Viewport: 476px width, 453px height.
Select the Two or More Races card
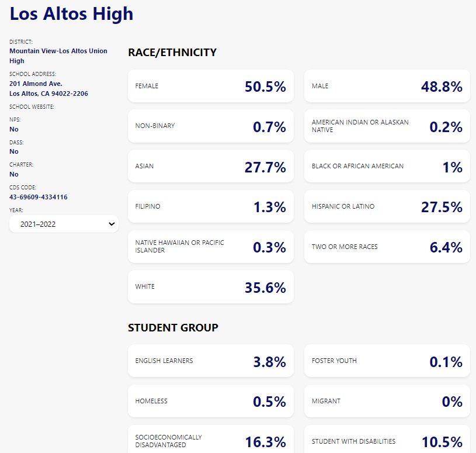coord(387,247)
